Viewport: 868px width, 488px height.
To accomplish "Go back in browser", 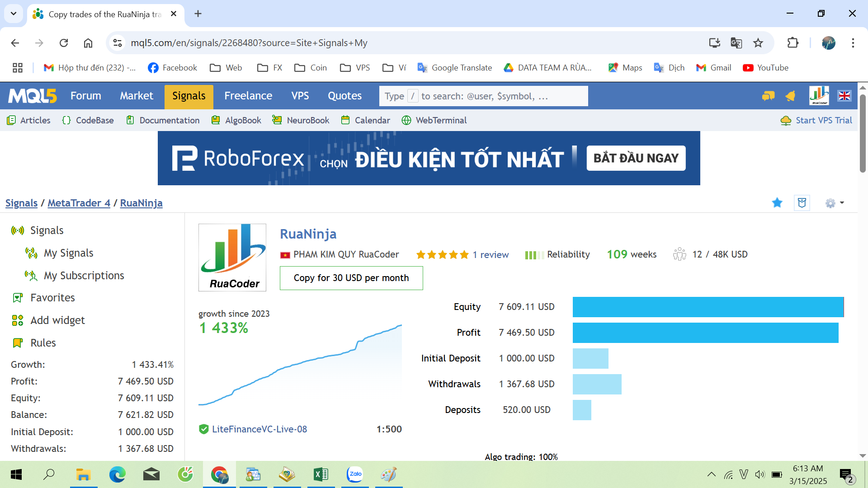I will tap(15, 43).
